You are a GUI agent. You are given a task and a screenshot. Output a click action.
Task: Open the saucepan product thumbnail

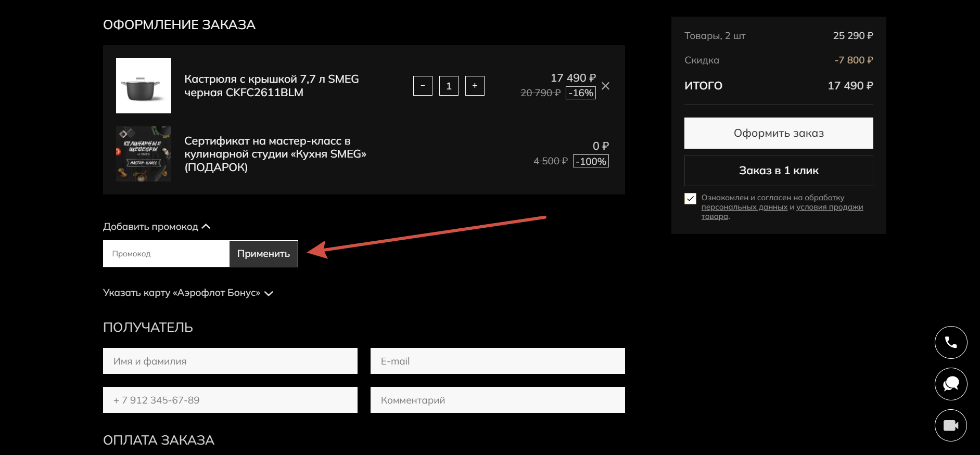[x=144, y=86]
